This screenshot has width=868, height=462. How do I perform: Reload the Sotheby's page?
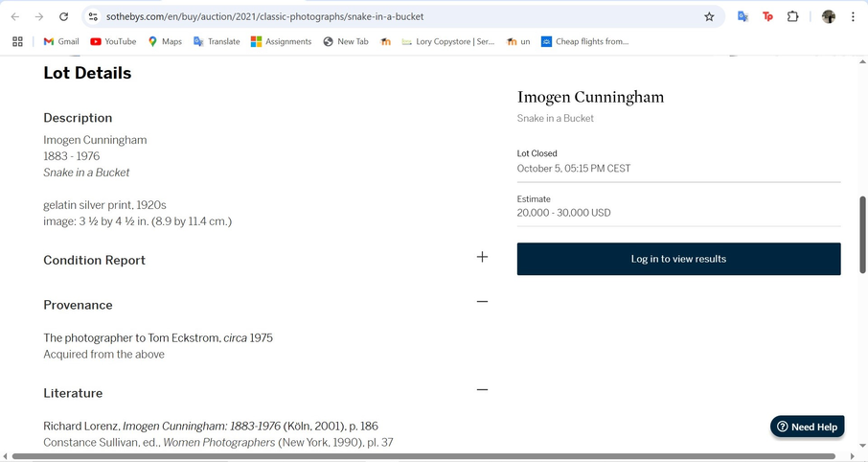coord(63,16)
